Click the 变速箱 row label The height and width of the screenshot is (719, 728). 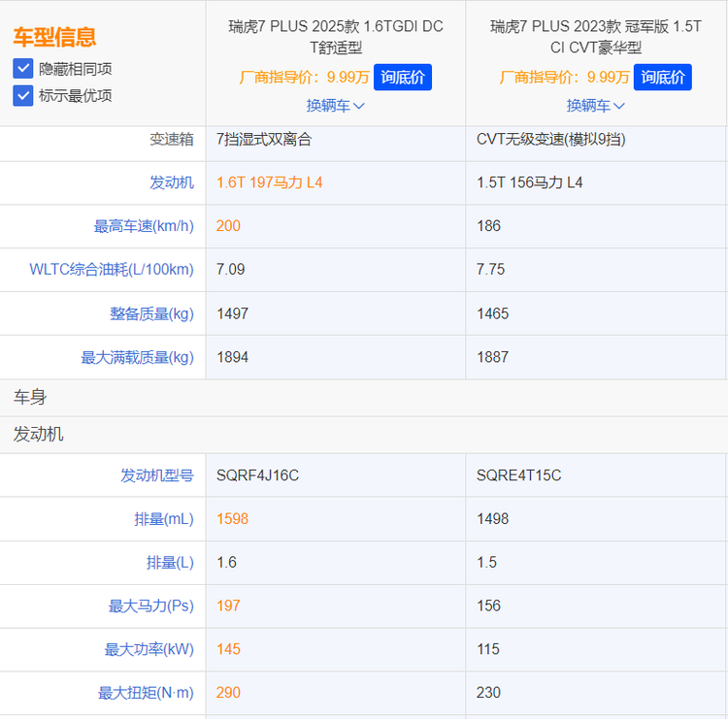[x=172, y=139]
